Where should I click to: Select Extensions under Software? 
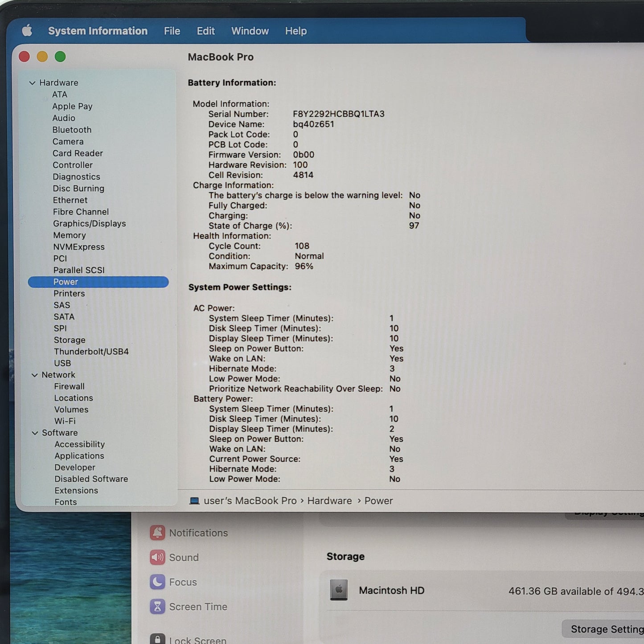[x=76, y=491]
